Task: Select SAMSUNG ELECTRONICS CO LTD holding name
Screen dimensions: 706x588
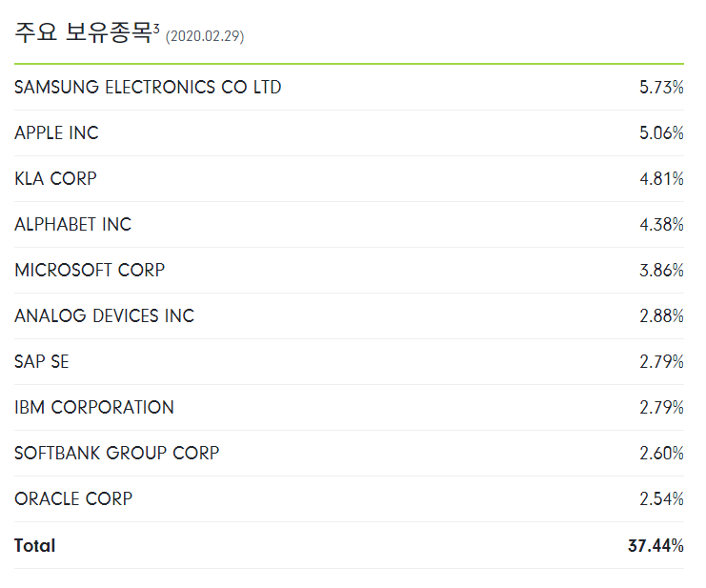Action: pyautogui.click(x=148, y=88)
